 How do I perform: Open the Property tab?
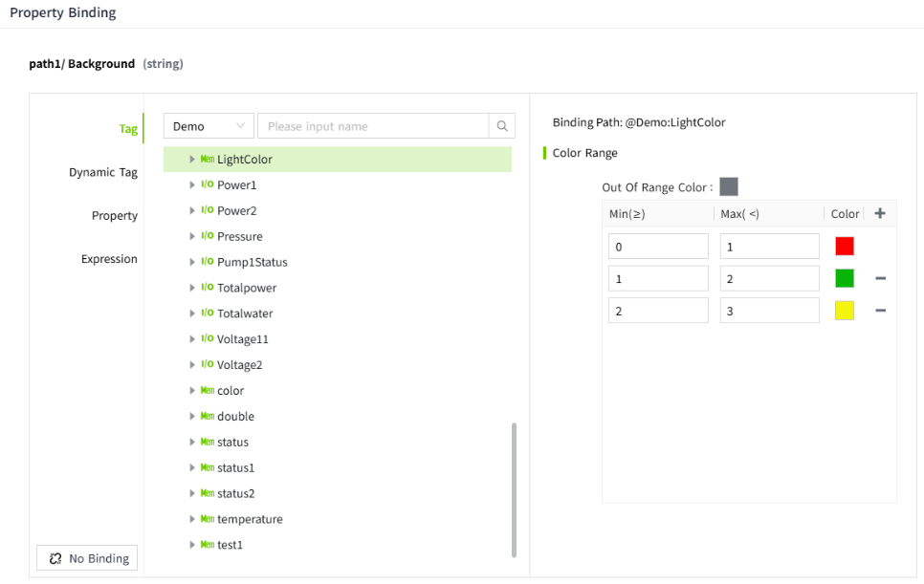coord(115,216)
